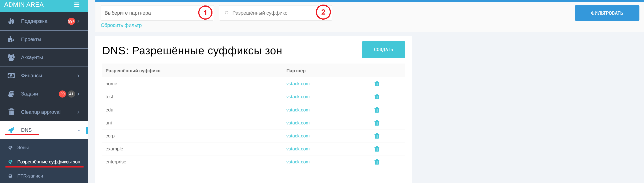This screenshot has width=644, height=183.
Task: Go to PTR-записи in sidebar
Action: point(30,176)
